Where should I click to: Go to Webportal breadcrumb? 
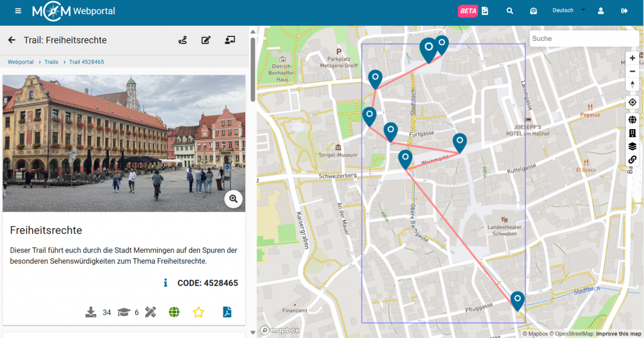tap(21, 62)
